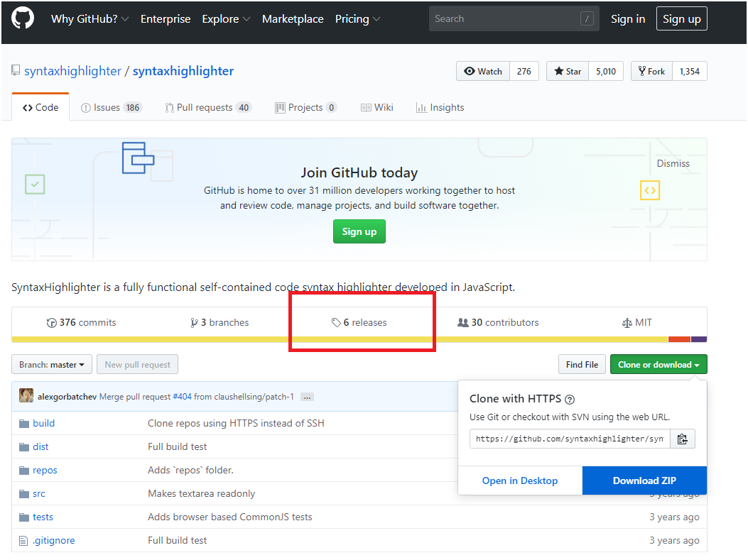Click the contributors people icon
This screenshot has width=748, height=560.
click(462, 323)
